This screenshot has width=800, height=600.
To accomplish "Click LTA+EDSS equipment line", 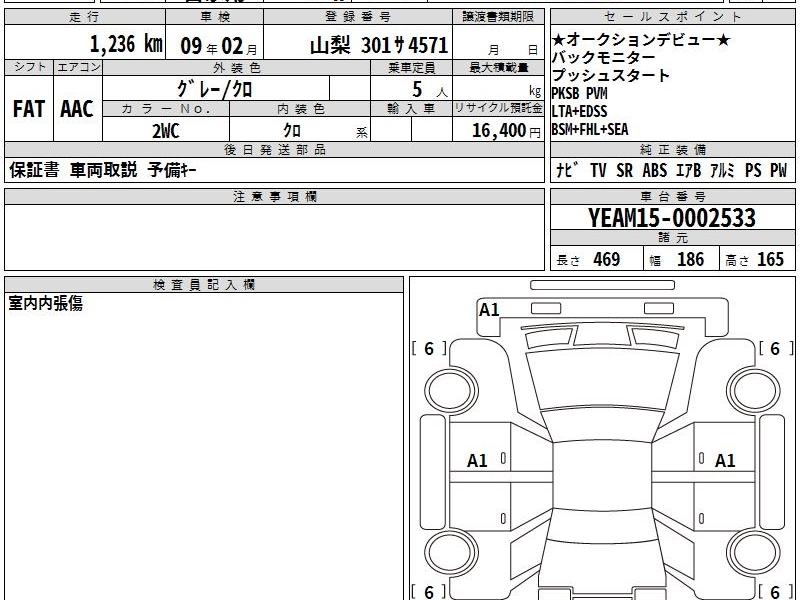I will coord(580,111).
